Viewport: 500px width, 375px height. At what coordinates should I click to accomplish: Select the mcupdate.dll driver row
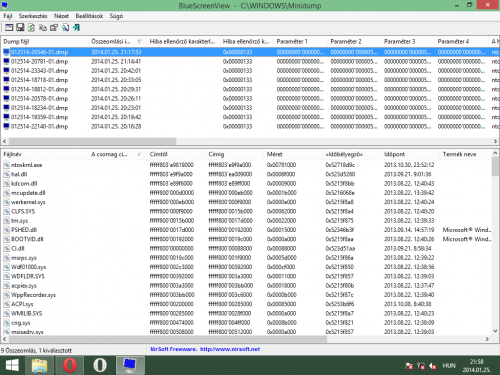coord(246,193)
